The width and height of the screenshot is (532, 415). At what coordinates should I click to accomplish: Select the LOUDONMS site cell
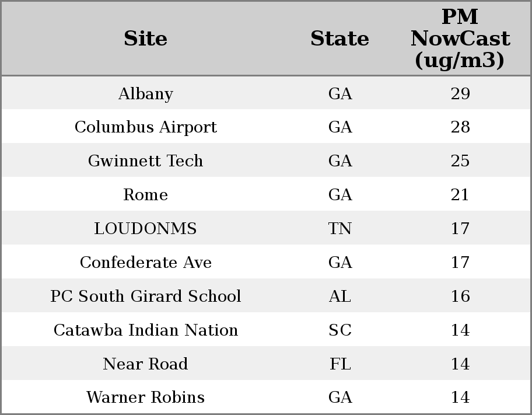146,229
